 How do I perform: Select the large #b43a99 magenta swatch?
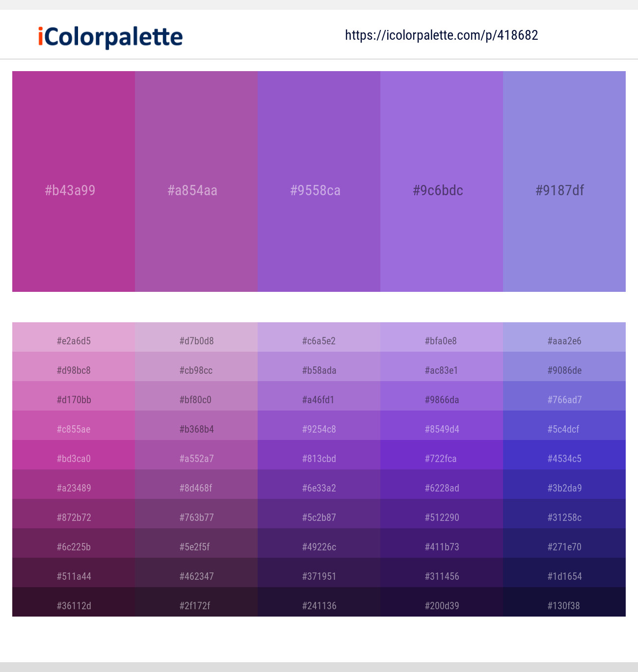point(74,181)
